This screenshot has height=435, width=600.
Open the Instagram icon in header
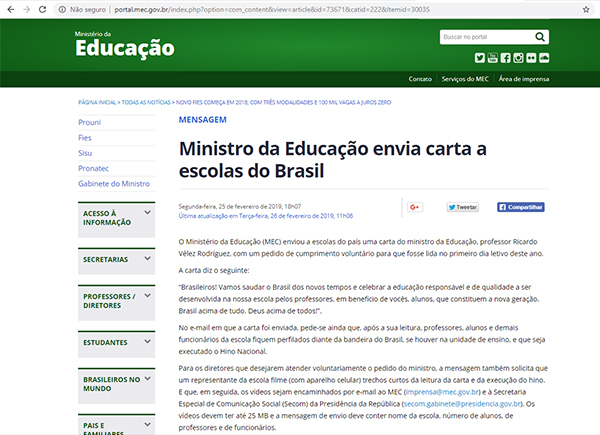(x=519, y=58)
